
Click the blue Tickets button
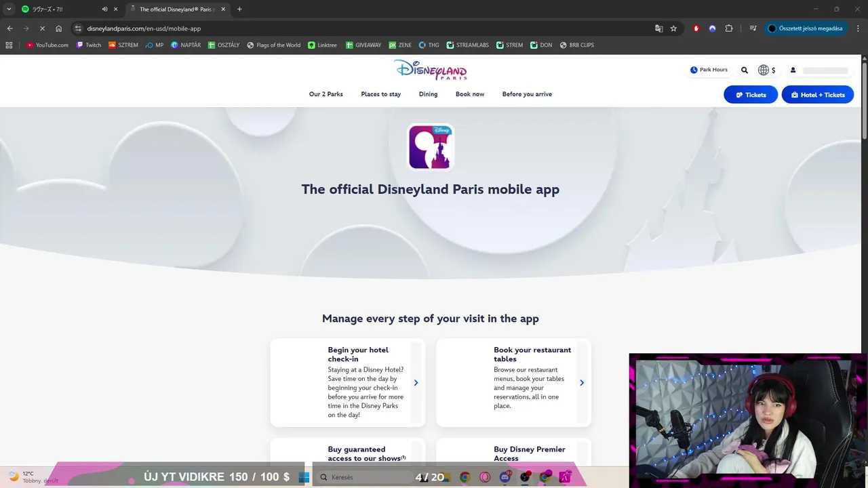[751, 95]
